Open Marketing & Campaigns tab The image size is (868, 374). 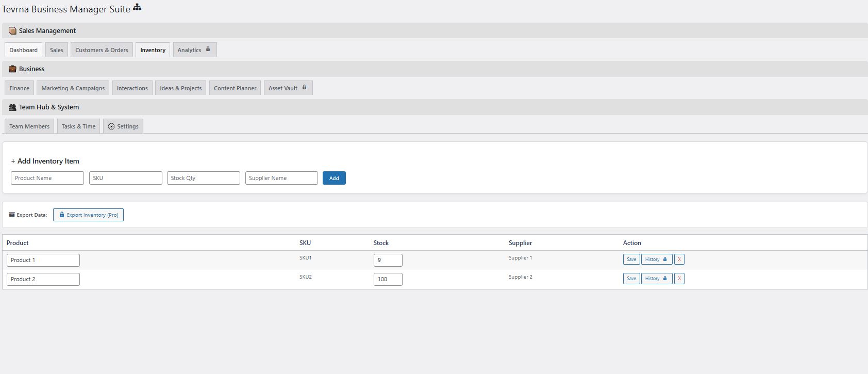point(73,88)
